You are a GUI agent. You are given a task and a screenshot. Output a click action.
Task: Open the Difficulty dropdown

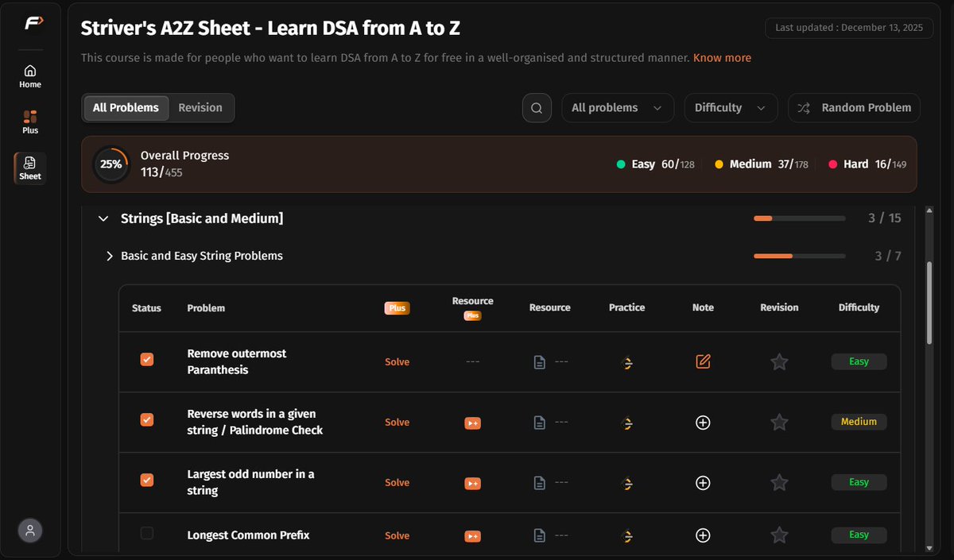730,107
